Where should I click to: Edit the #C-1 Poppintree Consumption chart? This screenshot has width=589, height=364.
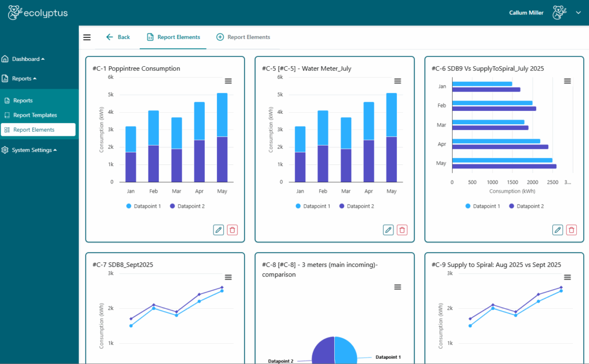coord(219,230)
